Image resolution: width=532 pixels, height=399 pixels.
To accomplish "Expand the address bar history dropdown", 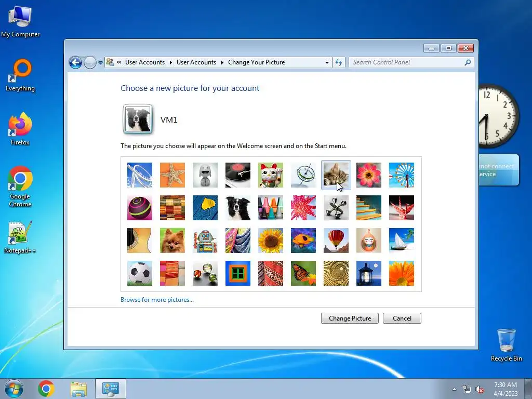I will pyautogui.click(x=327, y=62).
